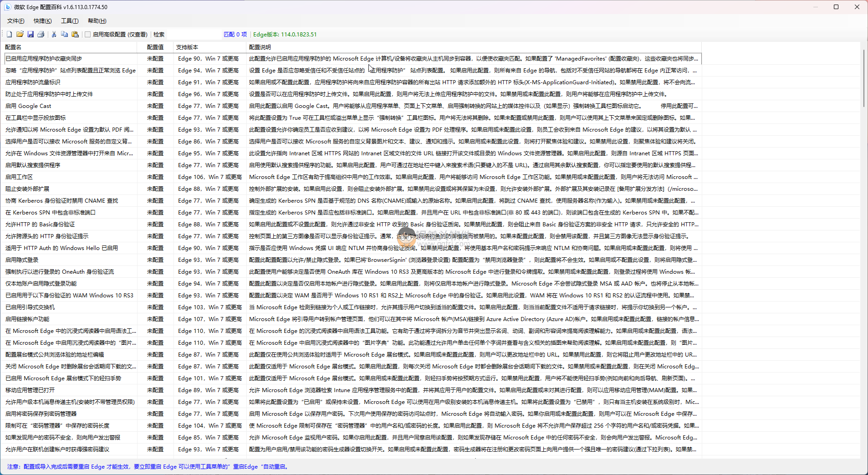Select 仅本地帐户启用隐式登录功能 row
Screen dimensions: 868x475
click(x=353, y=284)
